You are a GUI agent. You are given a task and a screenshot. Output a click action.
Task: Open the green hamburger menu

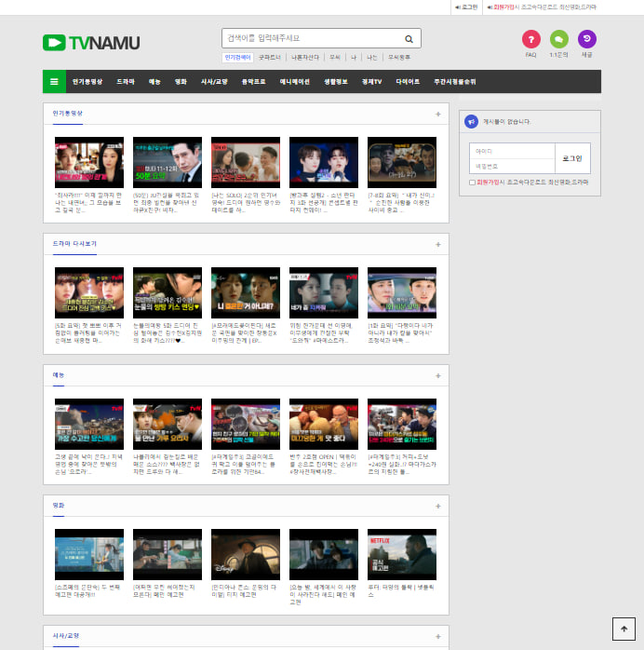[54, 82]
